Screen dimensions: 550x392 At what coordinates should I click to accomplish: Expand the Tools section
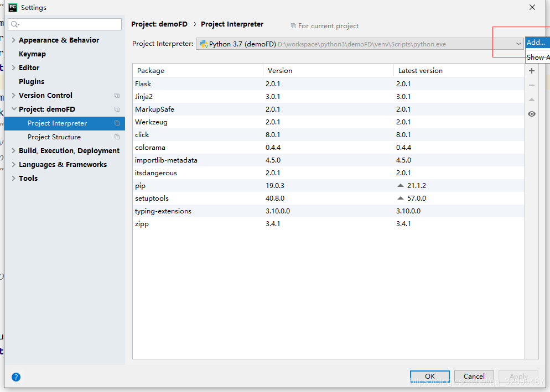[13, 178]
